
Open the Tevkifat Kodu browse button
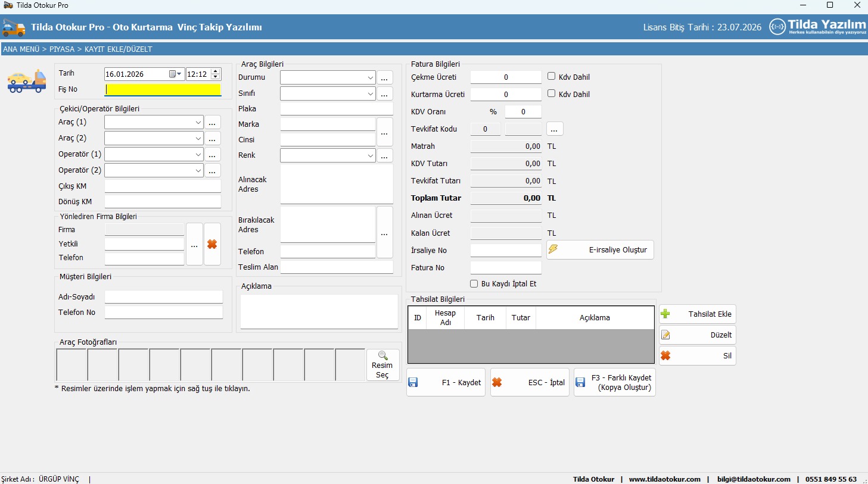point(554,129)
